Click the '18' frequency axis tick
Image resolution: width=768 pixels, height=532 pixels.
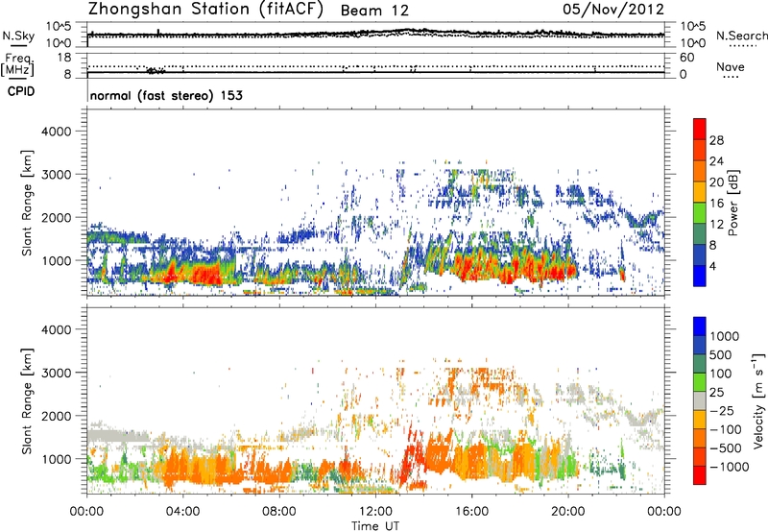(x=64, y=58)
